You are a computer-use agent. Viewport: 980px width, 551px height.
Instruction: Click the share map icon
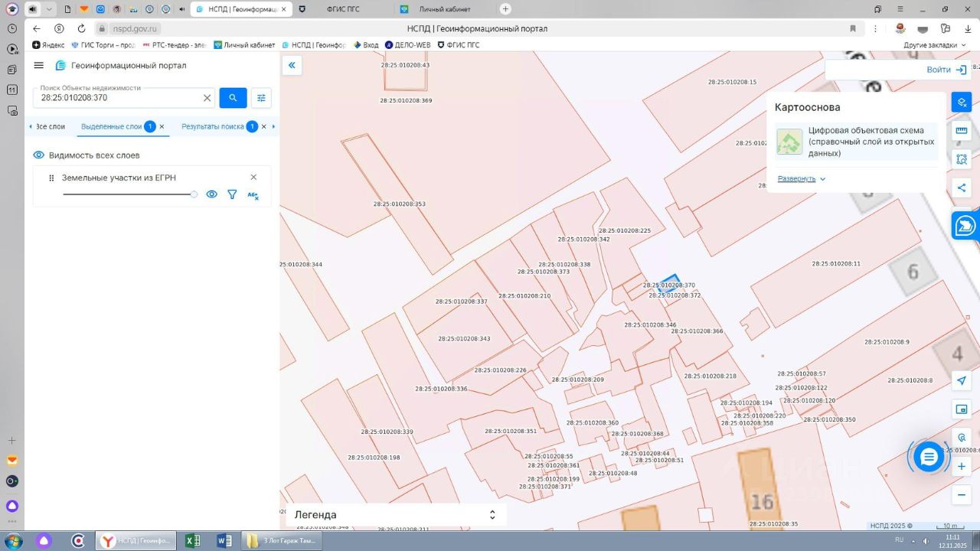pos(962,187)
